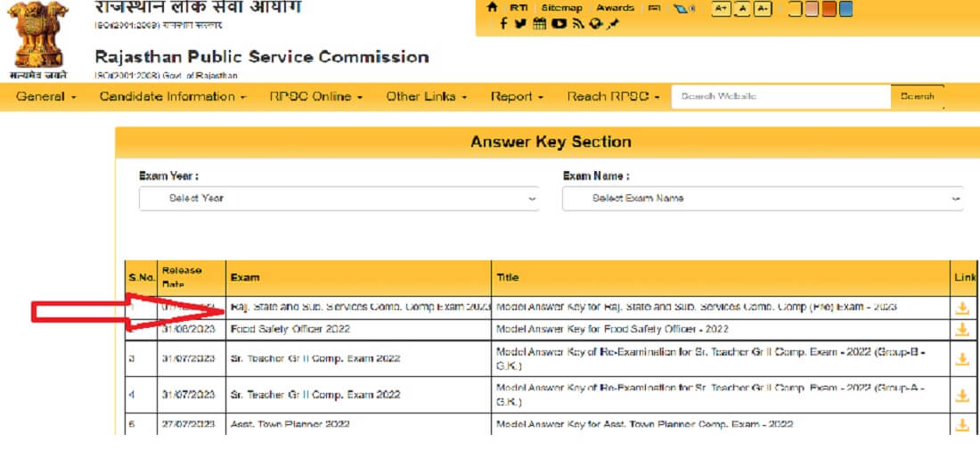Click the Search button
This screenshot has height=467, width=980.
(917, 97)
